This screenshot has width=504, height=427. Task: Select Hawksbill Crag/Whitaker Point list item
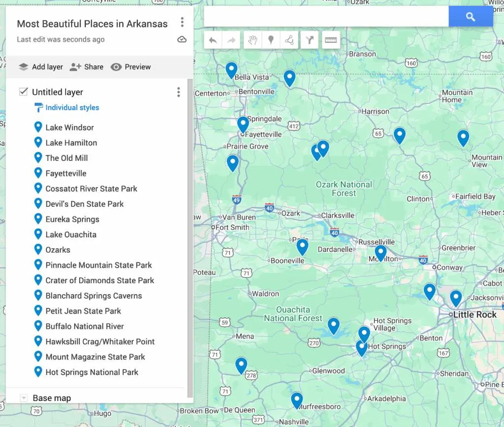(x=100, y=341)
